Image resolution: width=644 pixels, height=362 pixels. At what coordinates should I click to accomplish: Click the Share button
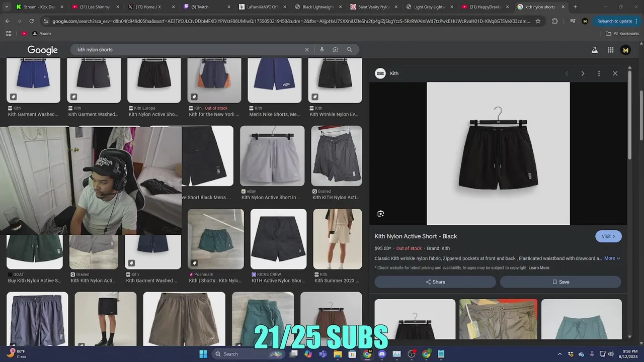tap(435, 282)
